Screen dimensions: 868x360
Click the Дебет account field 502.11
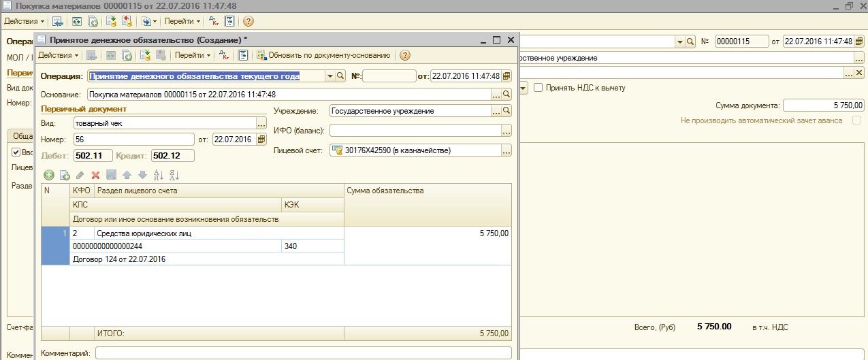tap(93, 156)
